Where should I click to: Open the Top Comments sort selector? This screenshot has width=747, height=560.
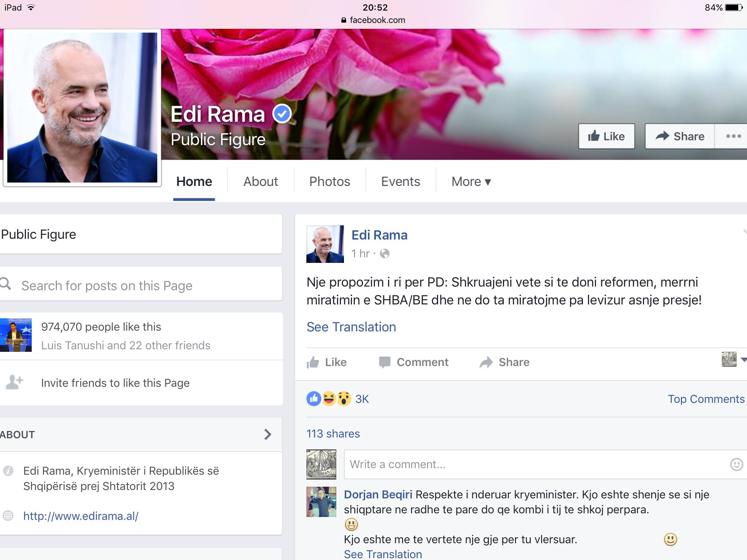[706, 399]
